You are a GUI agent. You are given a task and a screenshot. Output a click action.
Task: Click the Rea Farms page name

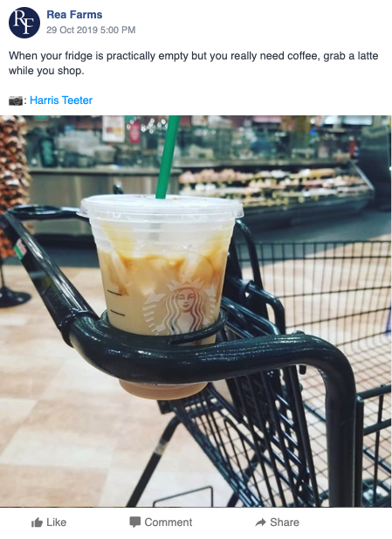(74, 15)
